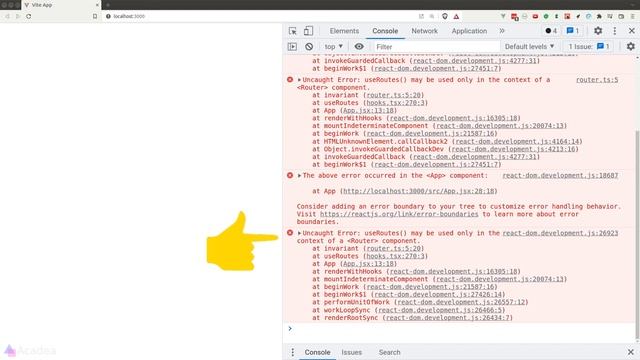This screenshot has height=360, width=640.
Task: Click the console vertical scrollbar
Action: (x=637, y=235)
